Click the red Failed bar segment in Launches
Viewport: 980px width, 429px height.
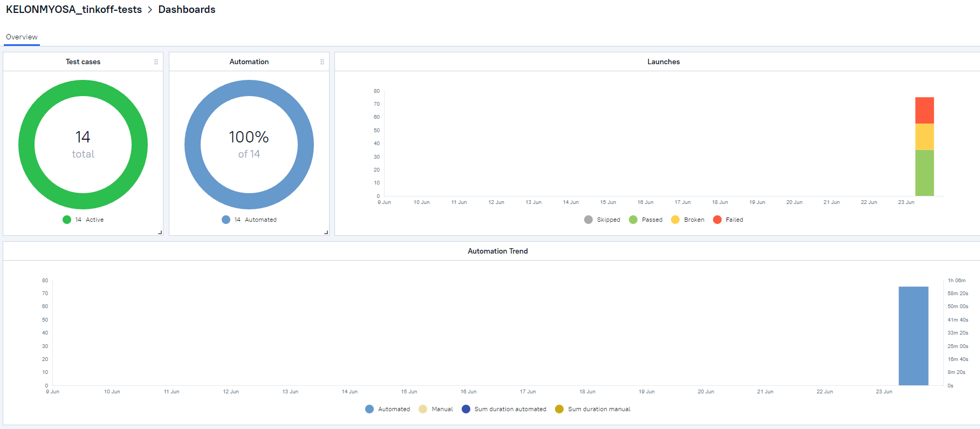click(924, 111)
